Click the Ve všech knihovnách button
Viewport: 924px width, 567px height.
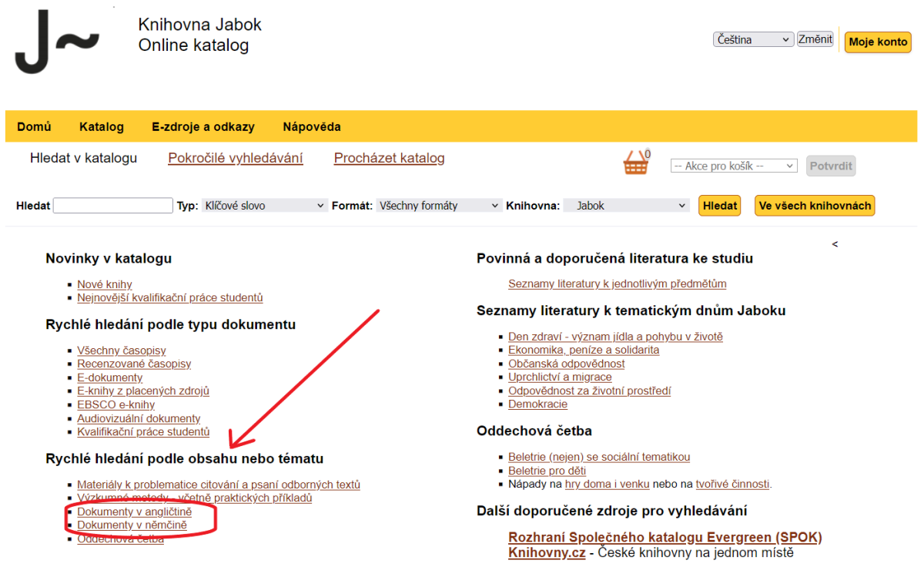(x=814, y=206)
